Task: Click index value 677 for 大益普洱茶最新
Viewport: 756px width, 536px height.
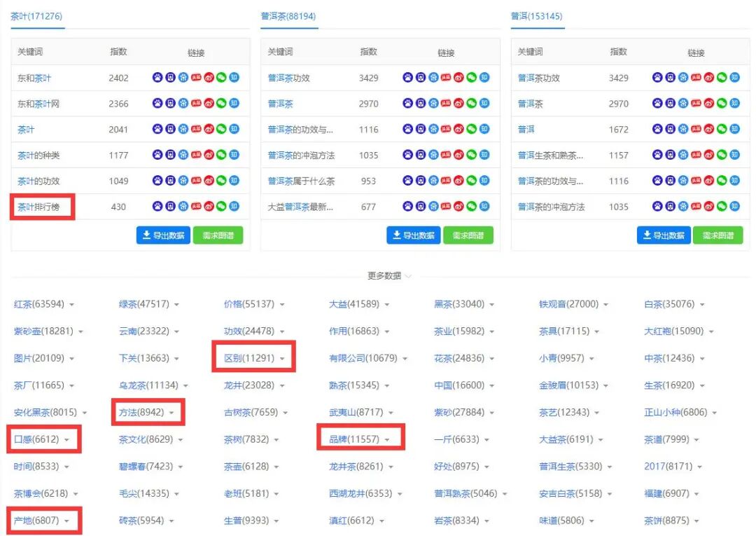Action: tap(368, 207)
